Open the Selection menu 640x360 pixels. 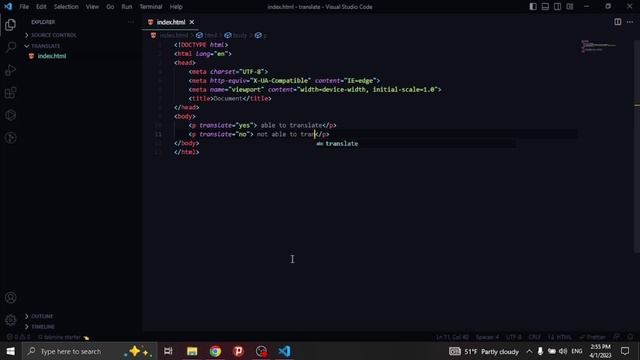point(66,7)
